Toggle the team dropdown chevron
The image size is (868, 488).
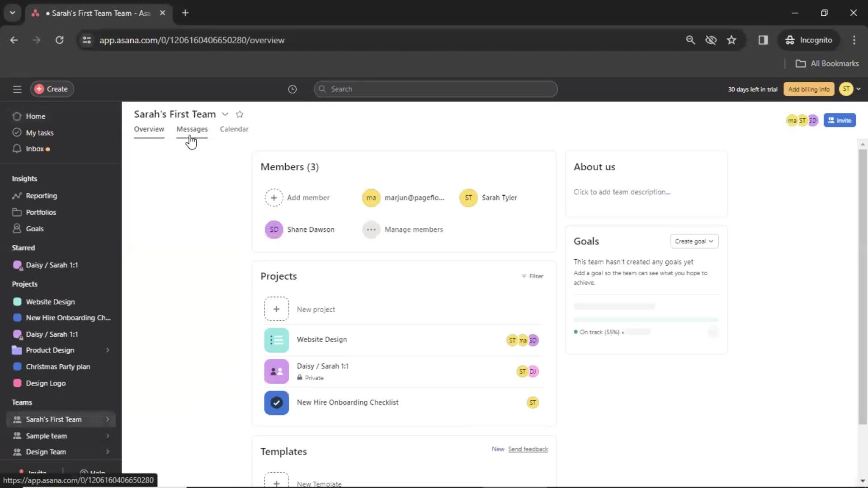click(x=225, y=114)
